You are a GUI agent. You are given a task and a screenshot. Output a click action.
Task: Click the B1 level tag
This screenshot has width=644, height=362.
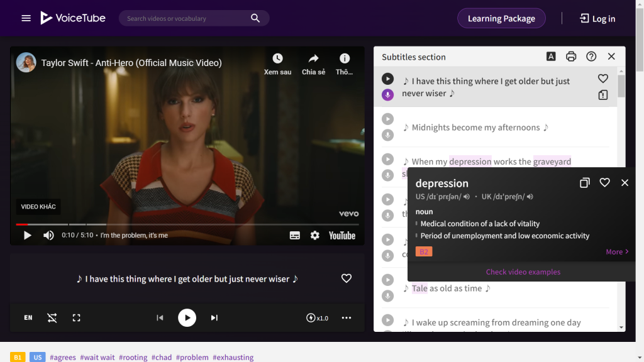[18, 357]
